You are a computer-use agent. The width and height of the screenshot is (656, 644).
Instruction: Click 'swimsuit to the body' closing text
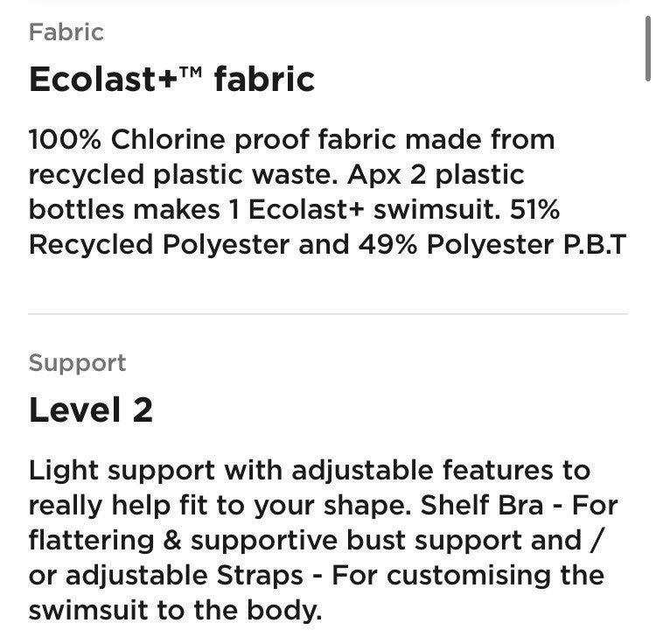[175, 611]
